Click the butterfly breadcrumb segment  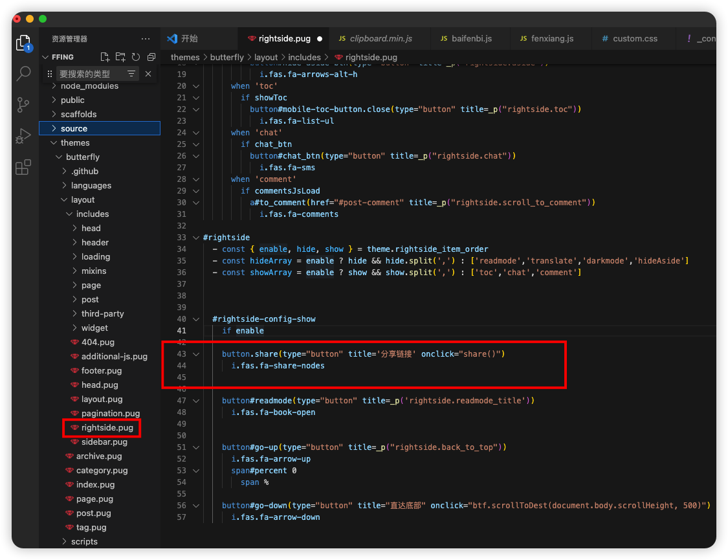click(226, 57)
